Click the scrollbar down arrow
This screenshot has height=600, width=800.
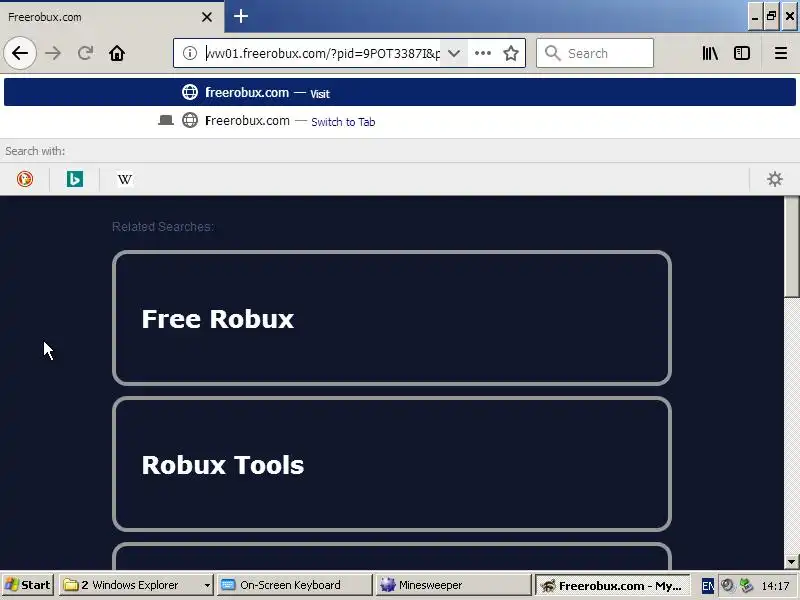(x=792, y=562)
